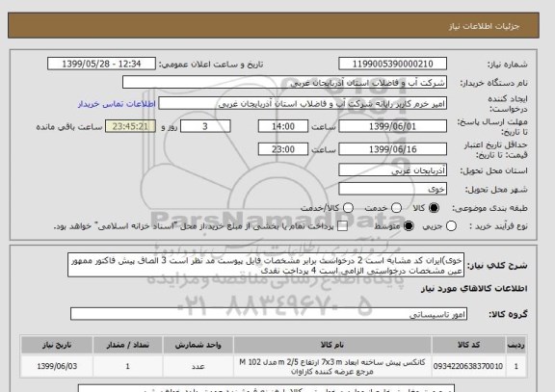The height and width of the screenshot is (392, 555).
Task: Click the quantity cell showing 1
Action: [128, 367]
